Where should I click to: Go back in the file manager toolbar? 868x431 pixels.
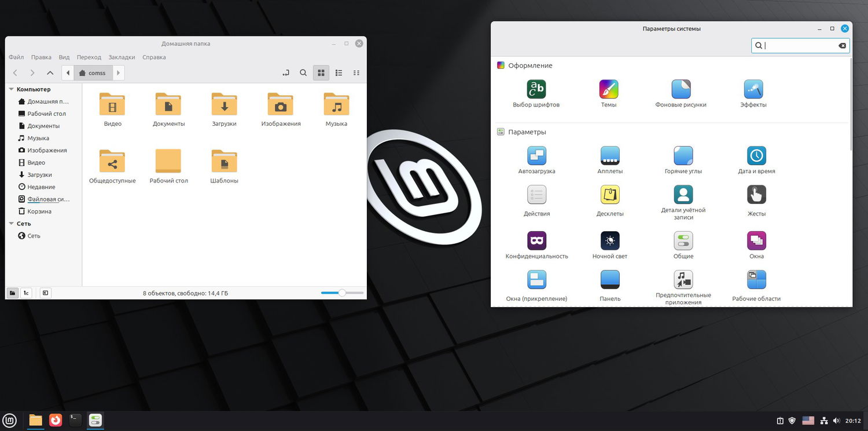point(15,73)
